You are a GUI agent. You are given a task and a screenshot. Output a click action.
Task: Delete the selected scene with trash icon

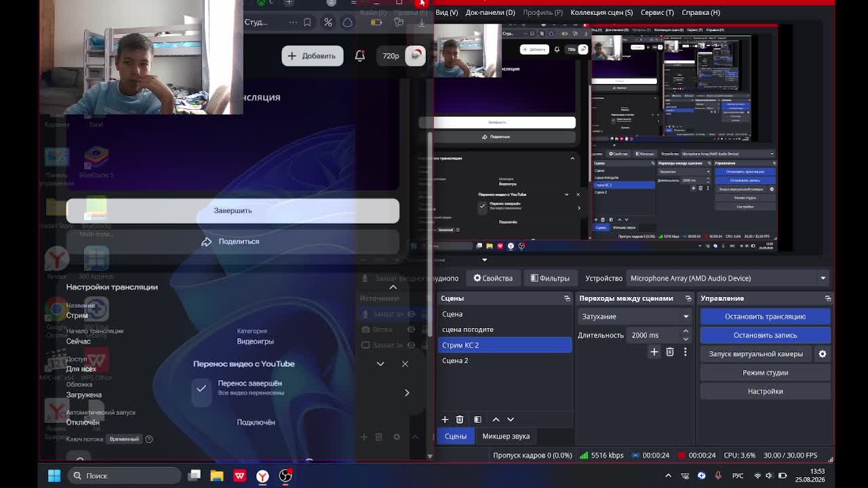460,420
